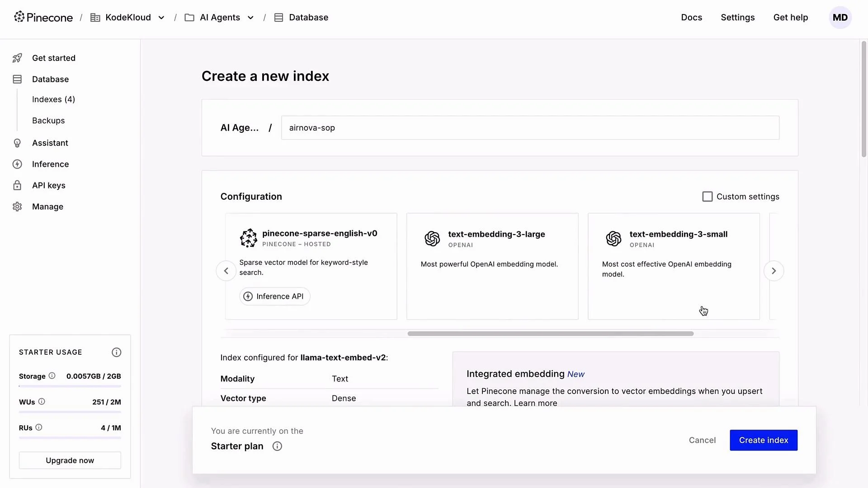The width and height of the screenshot is (868, 488).
Task: Click the Storage info icon
Action: pos(52,375)
